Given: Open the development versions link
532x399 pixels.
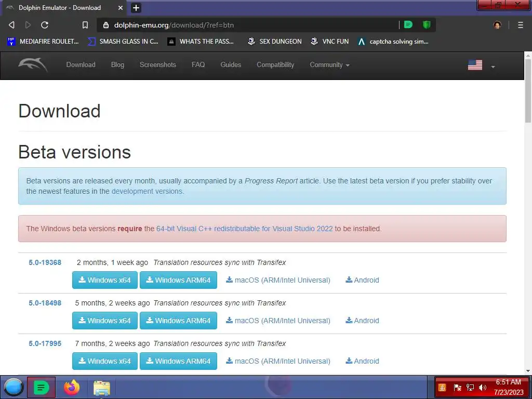Looking at the screenshot, I should pos(147,191).
